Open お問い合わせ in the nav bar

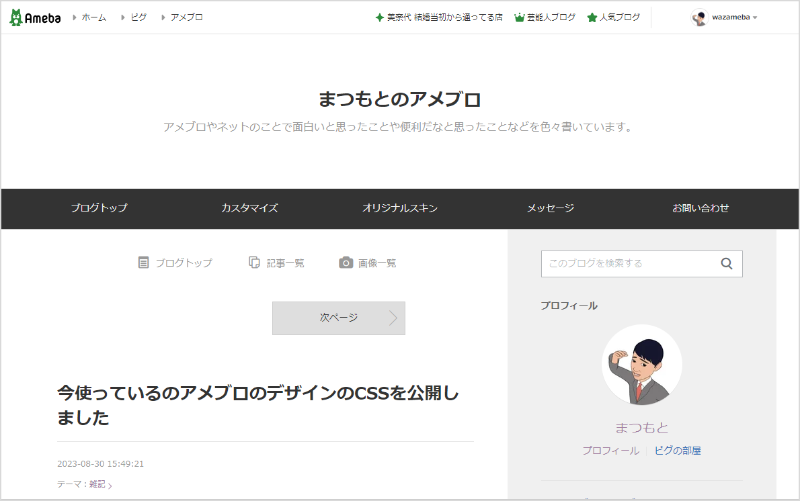pyautogui.click(x=700, y=208)
